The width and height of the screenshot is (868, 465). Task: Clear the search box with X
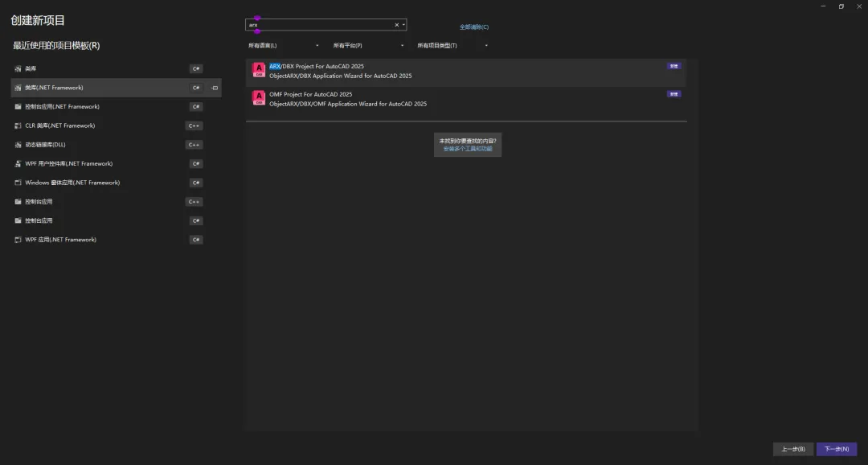[x=396, y=24]
